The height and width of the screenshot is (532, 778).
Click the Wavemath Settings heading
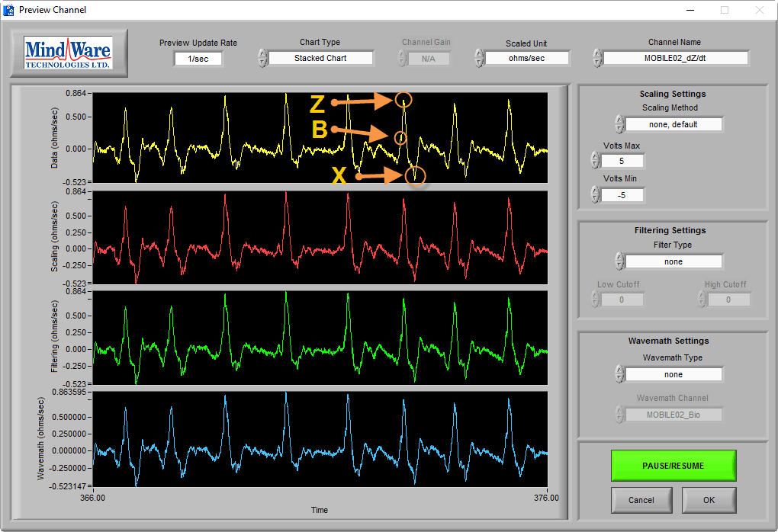tap(668, 341)
